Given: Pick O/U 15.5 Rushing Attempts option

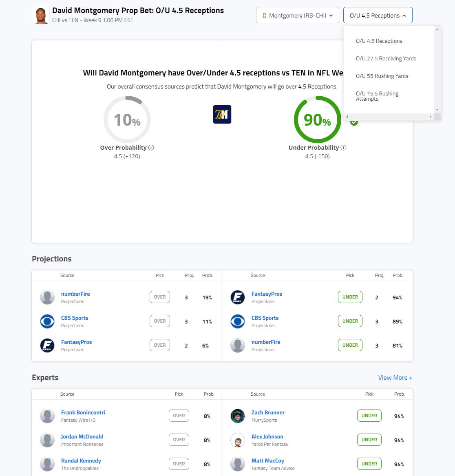Looking at the screenshot, I should pyautogui.click(x=377, y=96).
